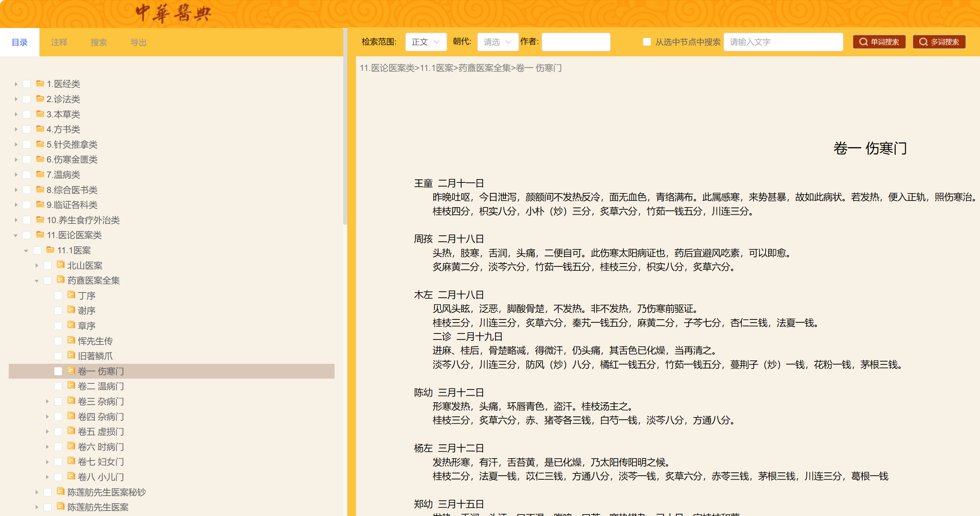The width and height of the screenshot is (980, 516).
Task: Click the document icon beside 谢序
Action: (71, 310)
